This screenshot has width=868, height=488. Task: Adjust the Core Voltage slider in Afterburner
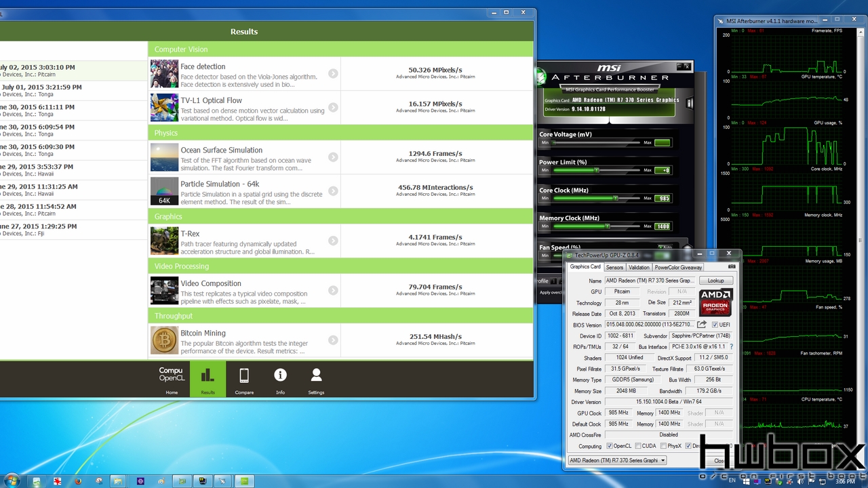coord(595,143)
